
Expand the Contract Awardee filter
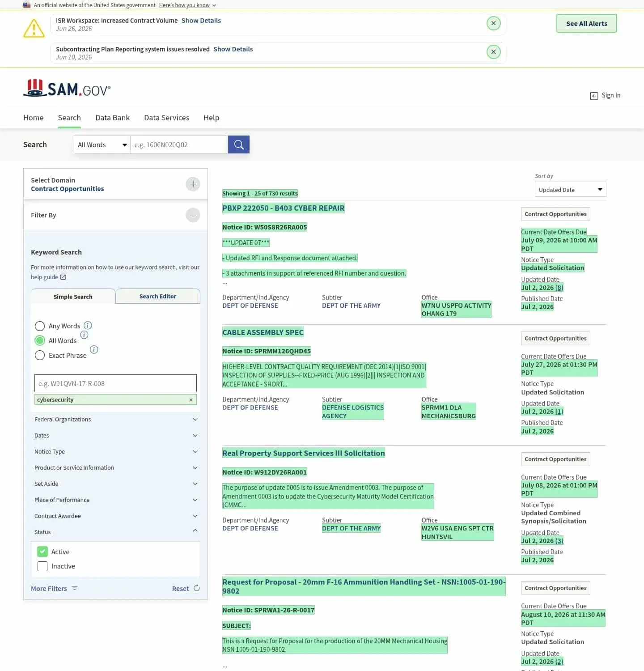click(x=116, y=516)
